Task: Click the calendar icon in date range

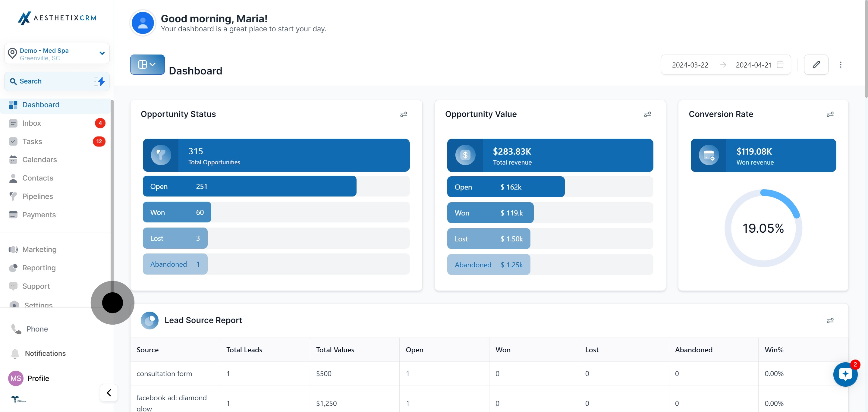Action: [780, 65]
